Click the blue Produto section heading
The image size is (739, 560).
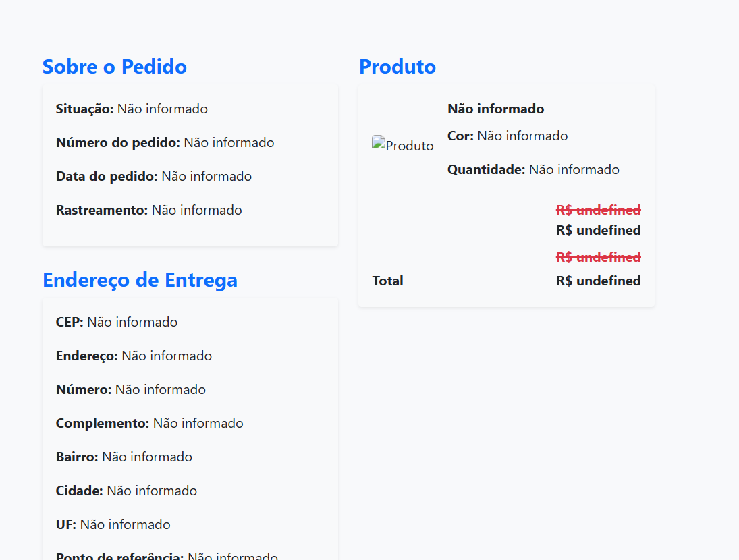point(398,67)
